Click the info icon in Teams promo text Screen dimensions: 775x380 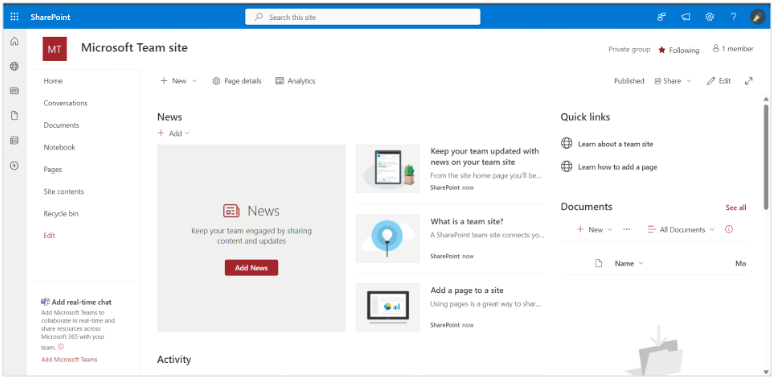click(61, 346)
